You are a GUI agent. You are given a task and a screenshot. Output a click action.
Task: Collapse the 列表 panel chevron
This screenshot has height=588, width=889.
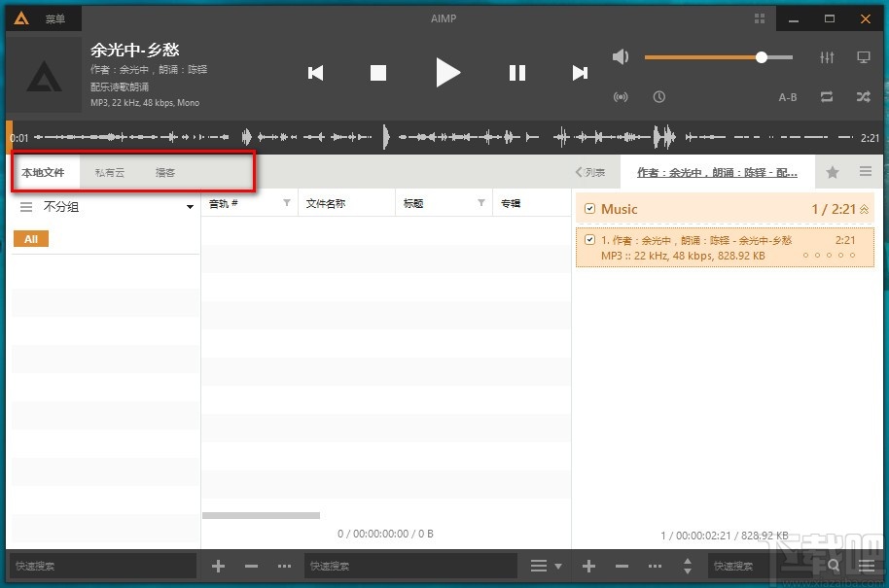(x=580, y=171)
